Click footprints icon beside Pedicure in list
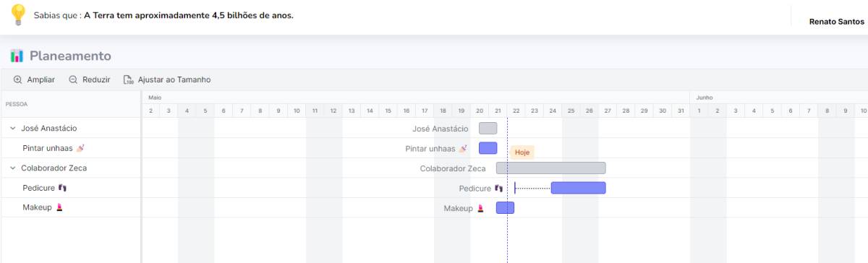This screenshot has width=868, height=263. (62, 187)
